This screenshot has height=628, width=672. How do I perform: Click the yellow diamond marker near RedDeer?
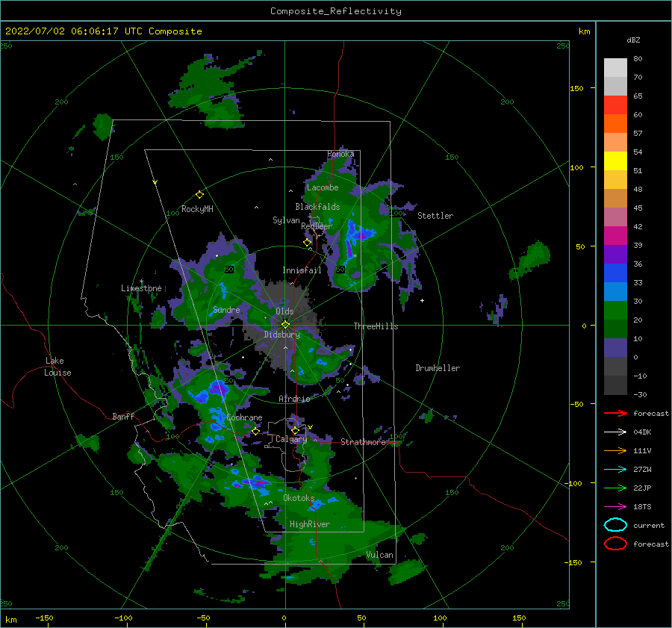(x=307, y=243)
